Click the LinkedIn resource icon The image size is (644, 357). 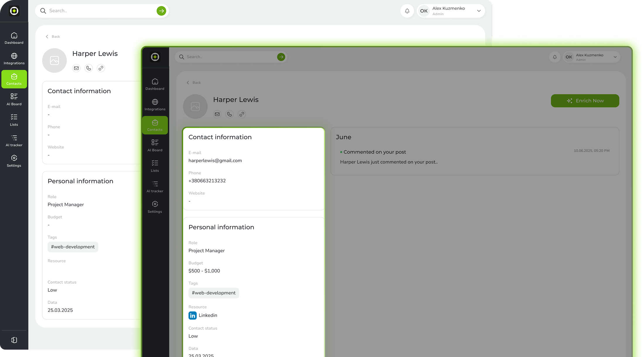click(x=193, y=315)
